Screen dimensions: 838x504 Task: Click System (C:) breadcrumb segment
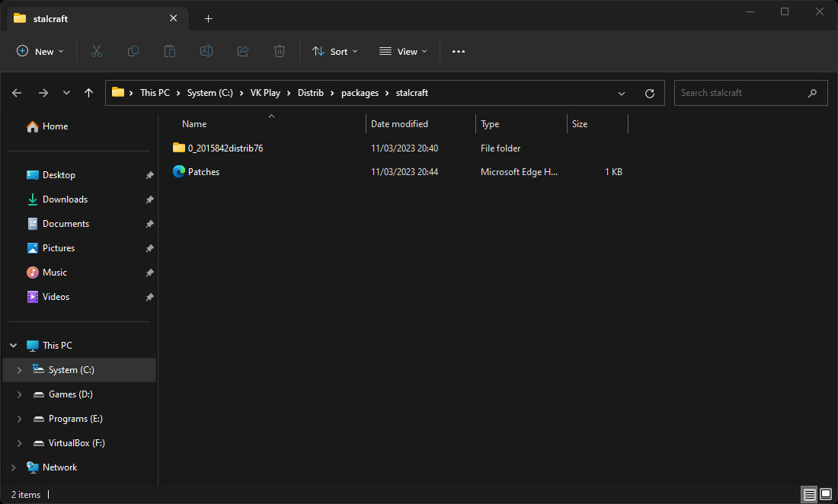(210, 93)
